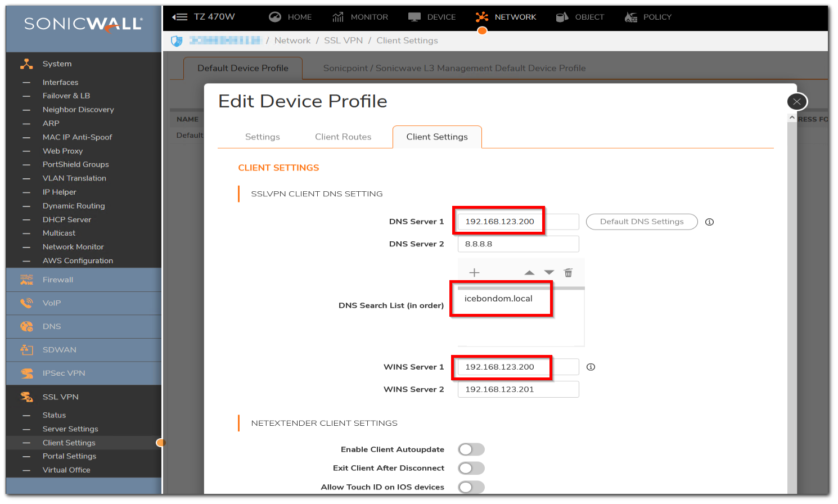The width and height of the screenshot is (838, 504).
Task: Click the SDWAN sidebar icon
Action: [26, 350]
